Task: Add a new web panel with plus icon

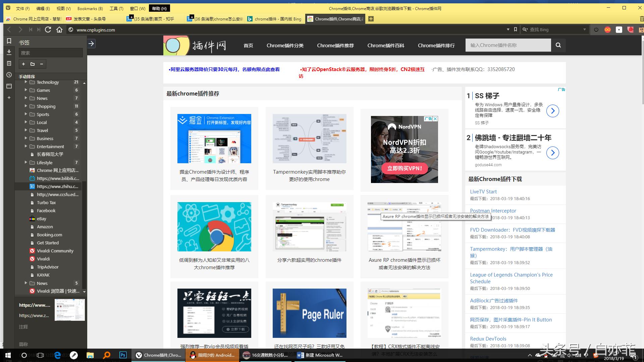Action: pyautogui.click(x=9, y=98)
